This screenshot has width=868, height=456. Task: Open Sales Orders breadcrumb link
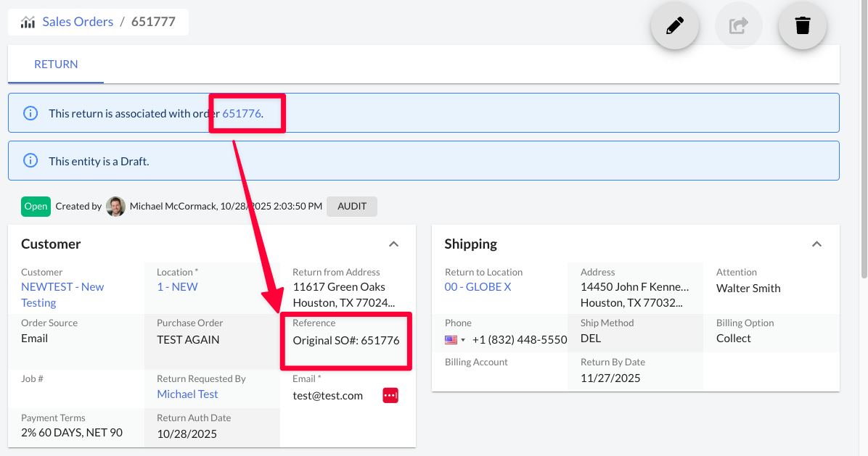coord(78,22)
